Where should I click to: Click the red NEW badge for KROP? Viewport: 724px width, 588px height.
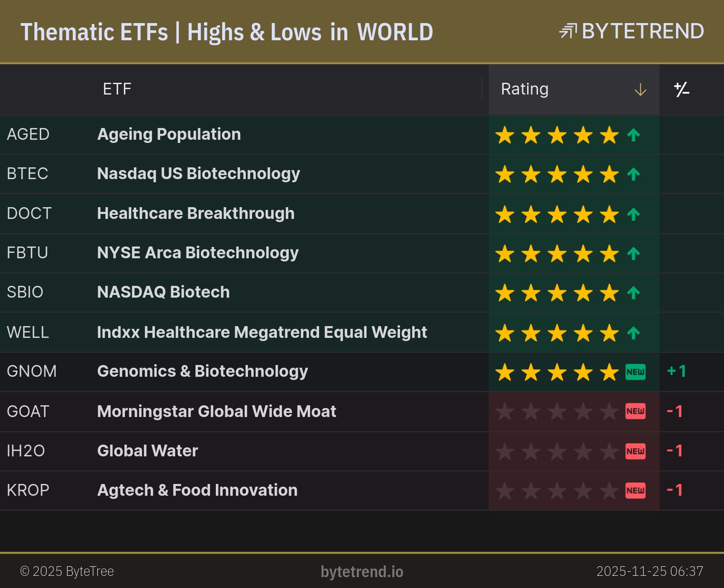635,490
